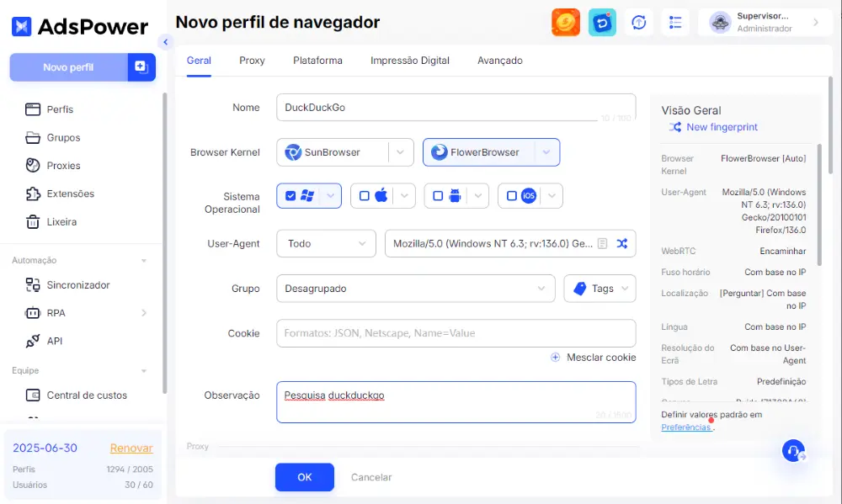The width and height of the screenshot is (842, 504).
Task: Expand the Windows version dropdown arrow
Action: tap(330, 196)
